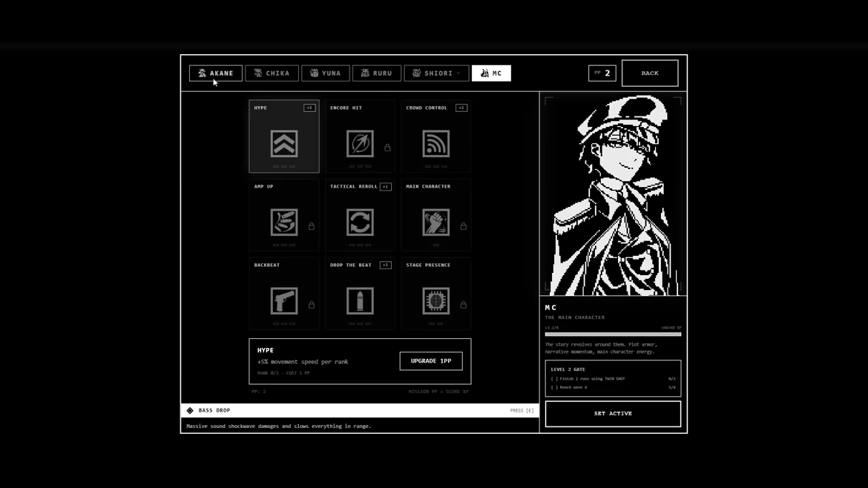
Task: Switch to the Yuna character tab
Action: pos(326,73)
